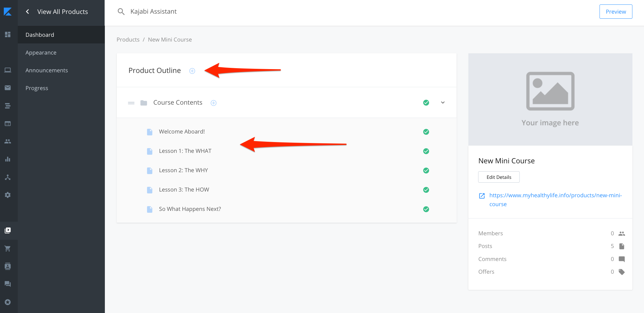Open the dashboard grid icon in sidebar
The width and height of the screenshot is (644, 313).
[8, 34]
